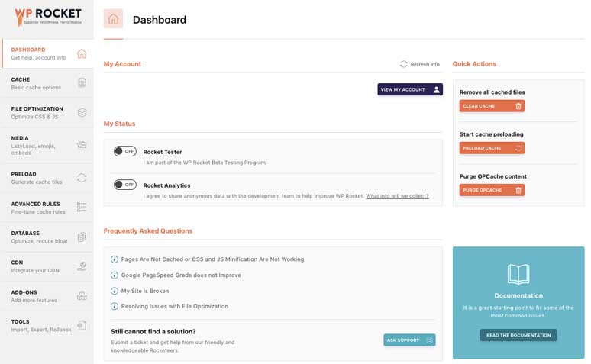Screen dimensions: 591x364
Task: Click the reload icon on Preload Cache button
Action: [518, 148]
